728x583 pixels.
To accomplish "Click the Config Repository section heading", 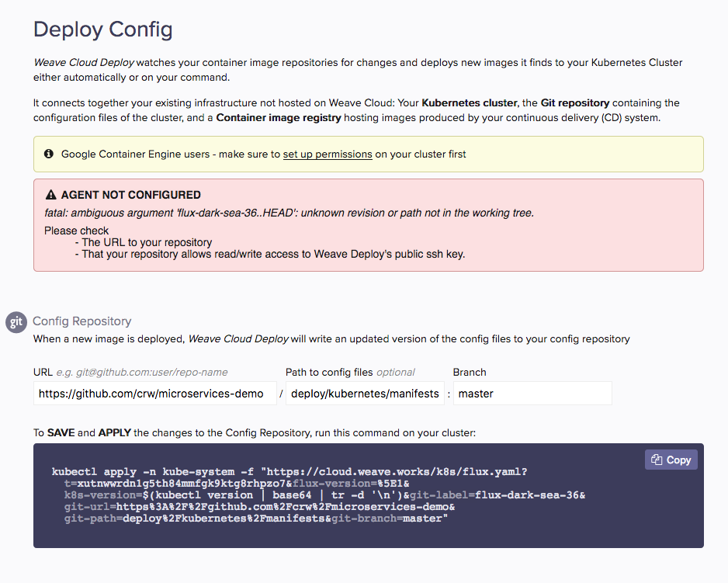I will pyautogui.click(x=81, y=321).
